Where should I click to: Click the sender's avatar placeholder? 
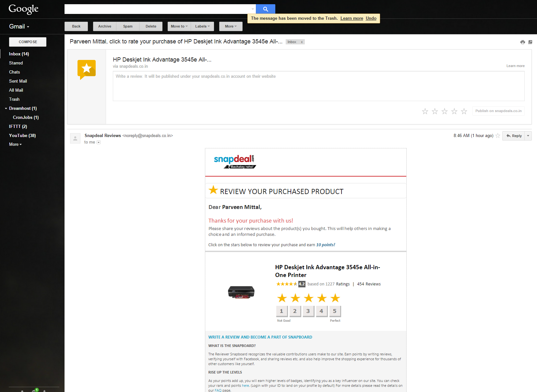pos(75,138)
